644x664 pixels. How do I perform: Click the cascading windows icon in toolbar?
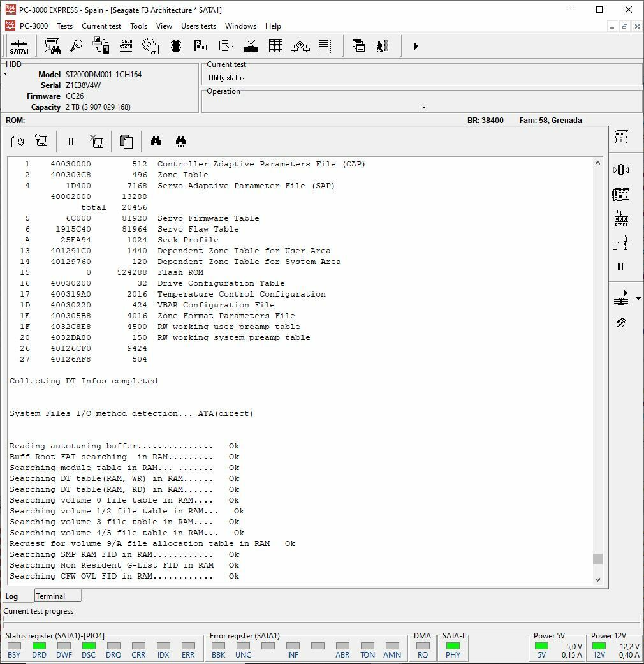click(x=358, y=46)
